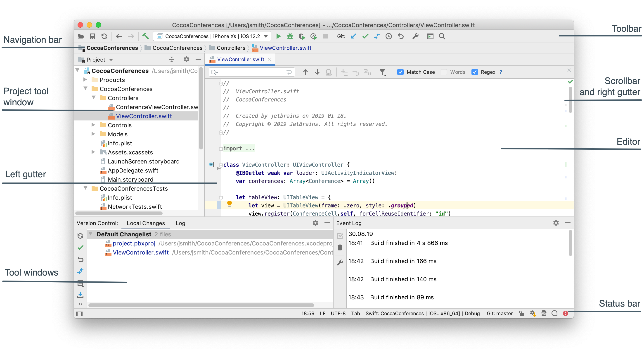Viewport: 644px width, 353px height.
Task: Click the Run Anything toolbar icon
Action: [430, 36]
